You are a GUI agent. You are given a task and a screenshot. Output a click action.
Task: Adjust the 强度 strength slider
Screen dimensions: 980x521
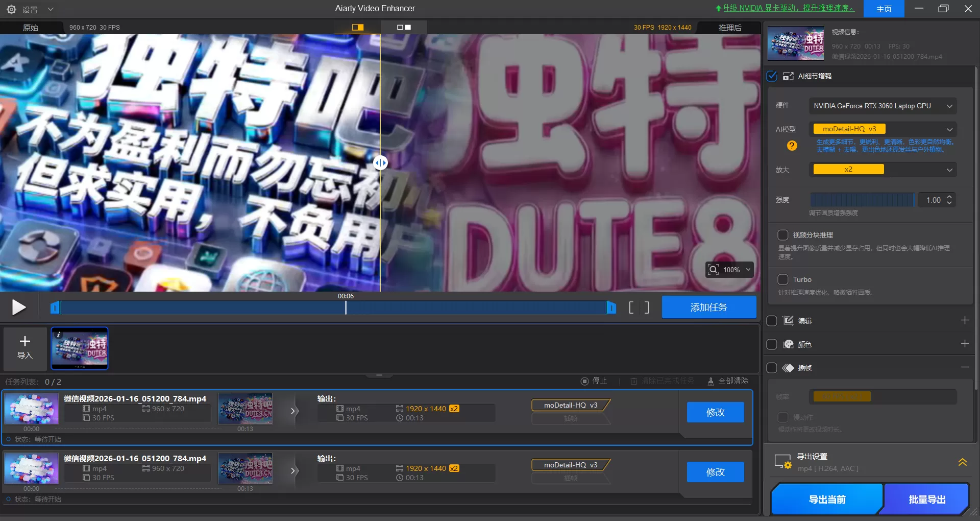[x=863, y=200]
